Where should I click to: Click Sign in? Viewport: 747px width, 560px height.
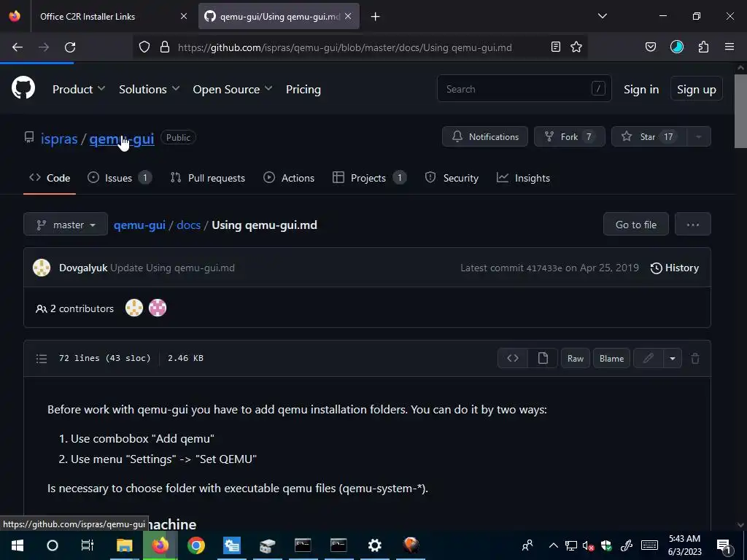point(641,89)
